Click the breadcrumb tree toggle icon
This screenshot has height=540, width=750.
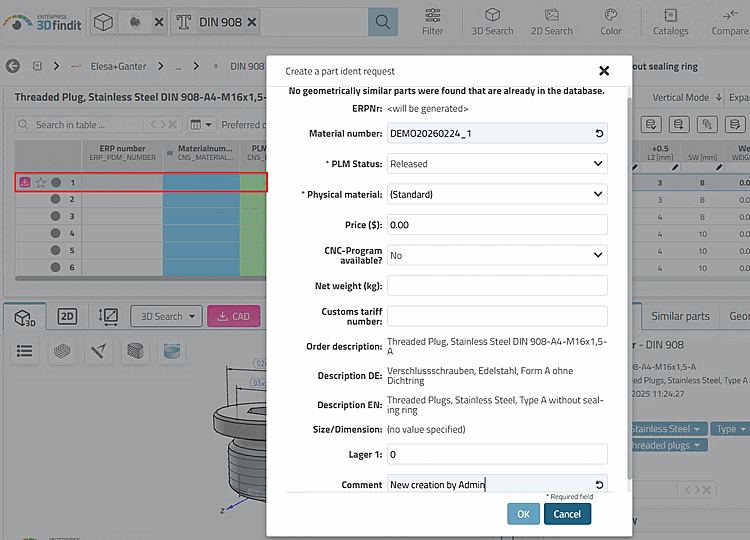coord(37,66)
